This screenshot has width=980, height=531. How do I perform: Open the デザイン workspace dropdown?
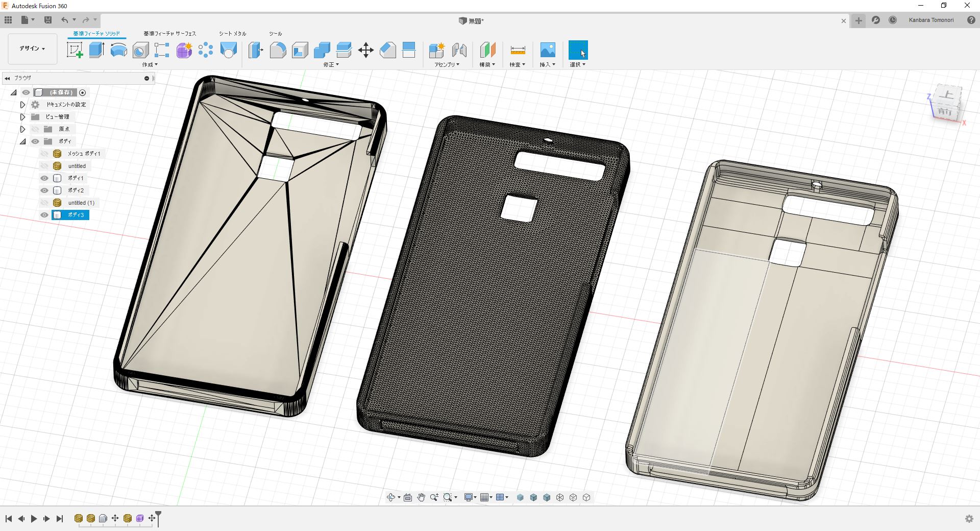[x=33, y=49]
